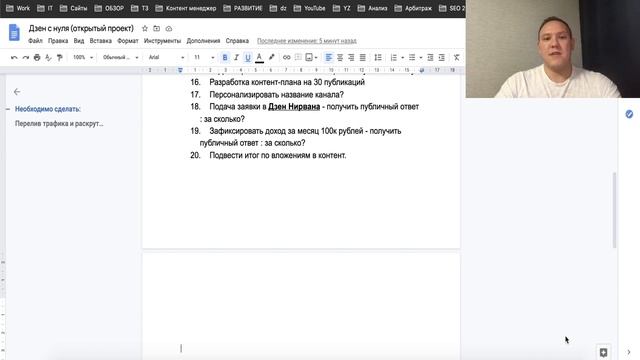This screenshot has height=360, width=640.
Task: Open the 100% zoom dropdown
Action: 83,58
